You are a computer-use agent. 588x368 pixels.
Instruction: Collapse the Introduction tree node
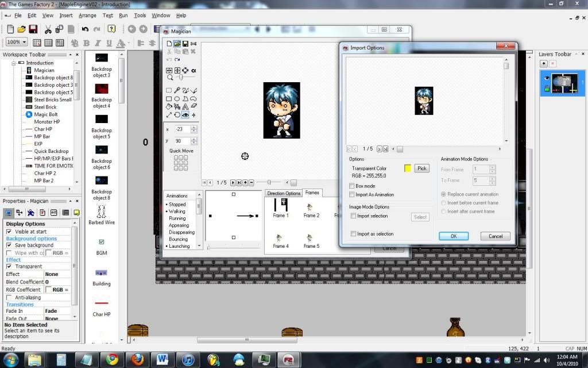click(13, 63)
